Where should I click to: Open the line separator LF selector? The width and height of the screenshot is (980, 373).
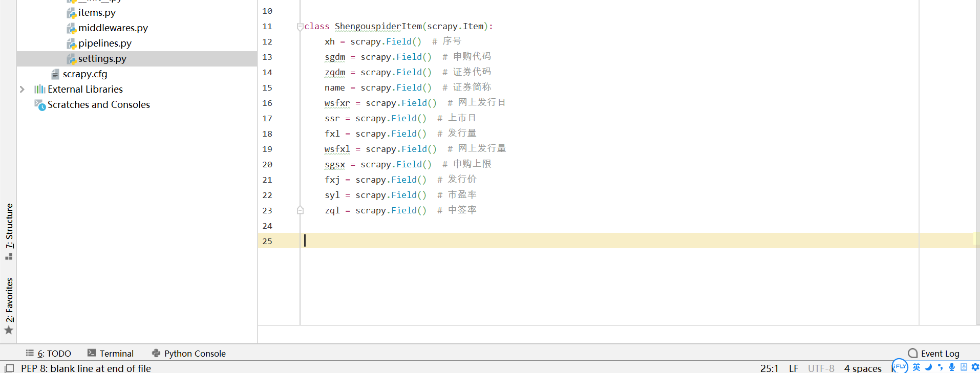click(794, 368)
